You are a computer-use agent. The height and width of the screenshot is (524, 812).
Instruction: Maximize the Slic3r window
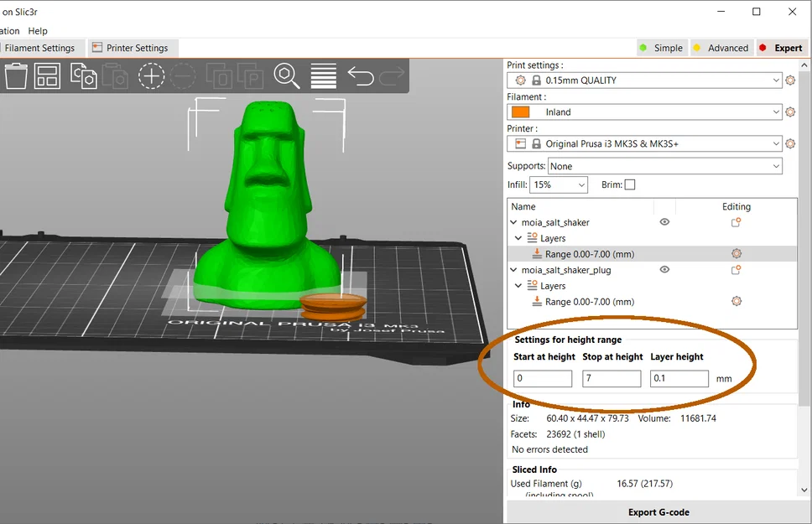tap(756, 12)
